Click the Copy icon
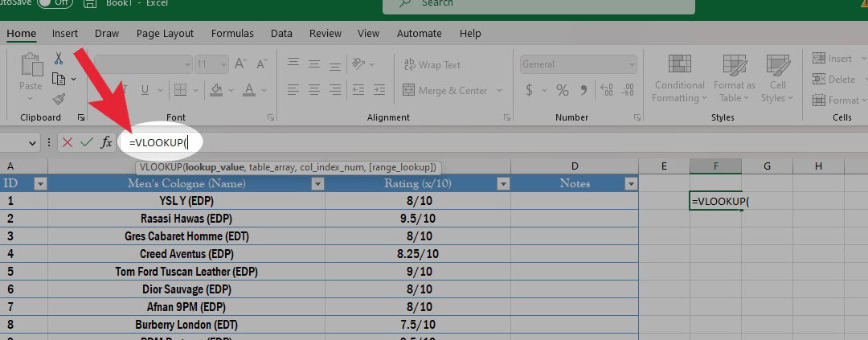Image resolution: width=868 pixels, height=340 pixels. [59, 79]
